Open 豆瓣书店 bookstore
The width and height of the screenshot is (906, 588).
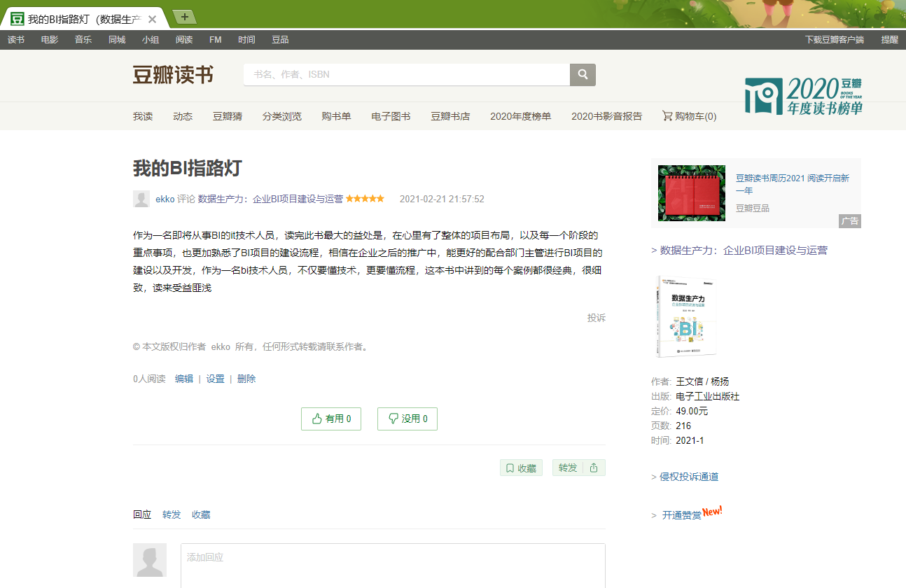click(450, 116)
